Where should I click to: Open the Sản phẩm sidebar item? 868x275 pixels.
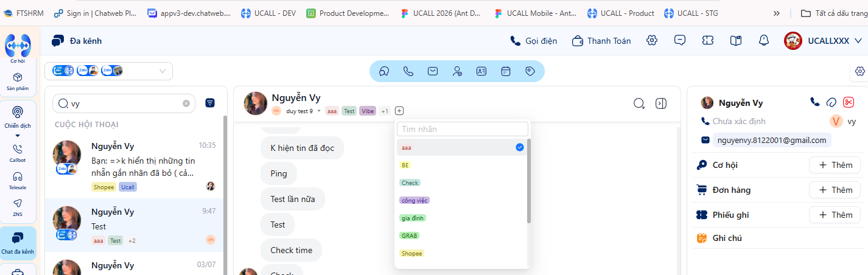coord(18,82)
